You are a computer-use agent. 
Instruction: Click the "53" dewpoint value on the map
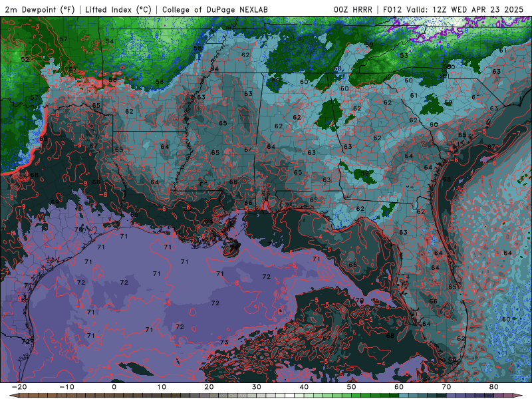[404, 56]
